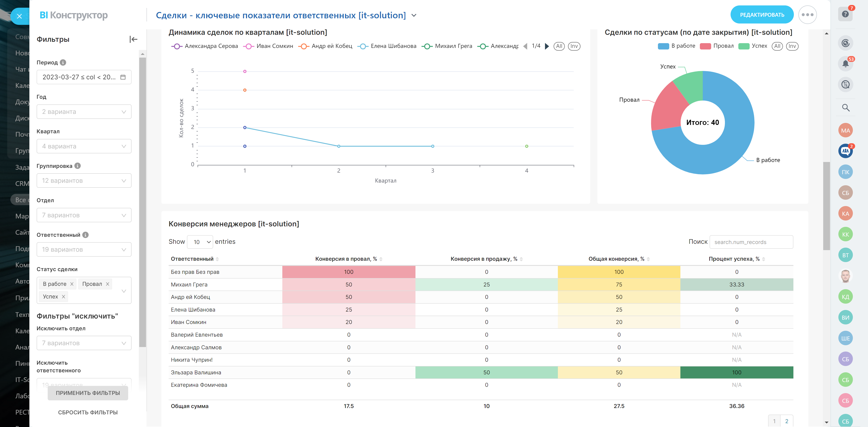
Task: Click the magnifier search icon in right sidebar
Action: click(x=845, y=108)
